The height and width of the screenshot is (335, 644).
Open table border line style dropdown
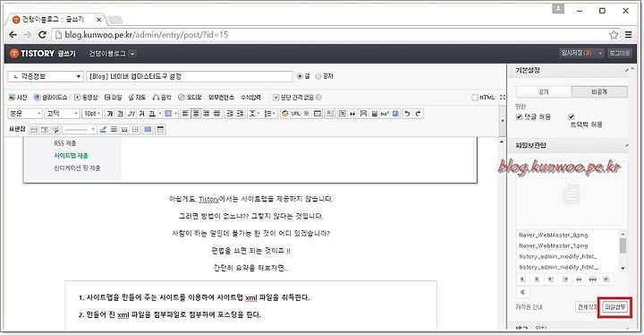pyautogui.click(x=80, y=129)
